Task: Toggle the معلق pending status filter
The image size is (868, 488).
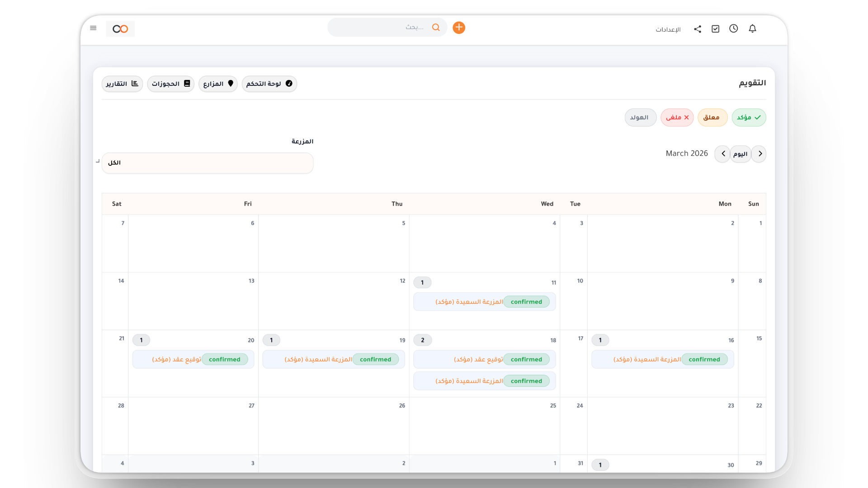Action: pyautogui.click(x=712, y=117)
